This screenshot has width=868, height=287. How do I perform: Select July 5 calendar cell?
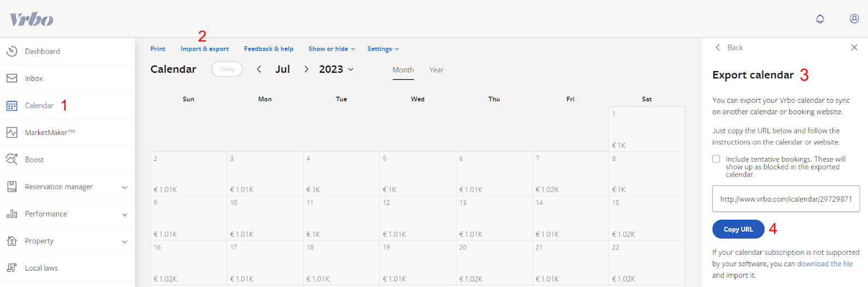(418, 174)
